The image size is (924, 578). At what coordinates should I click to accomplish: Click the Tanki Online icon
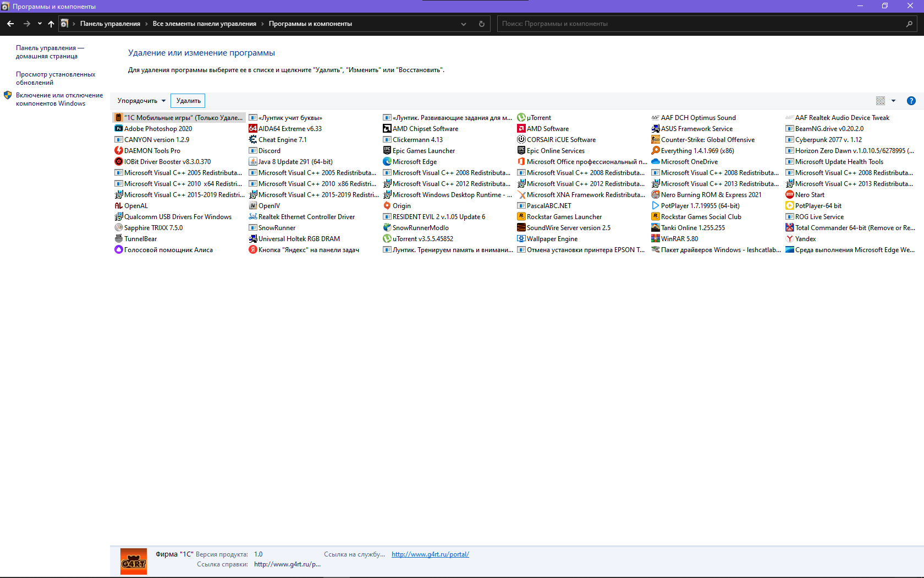pos(655,228)
